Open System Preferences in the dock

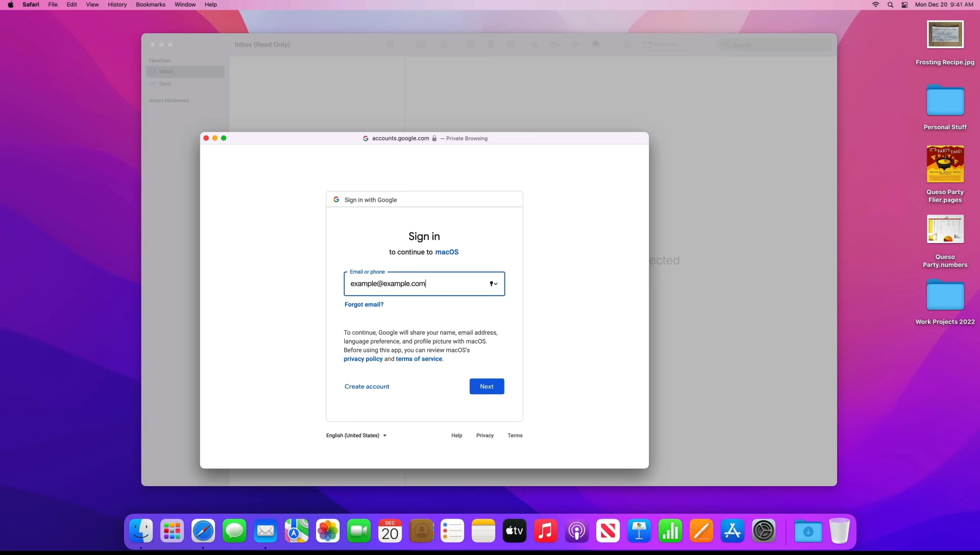click(764, 531)
